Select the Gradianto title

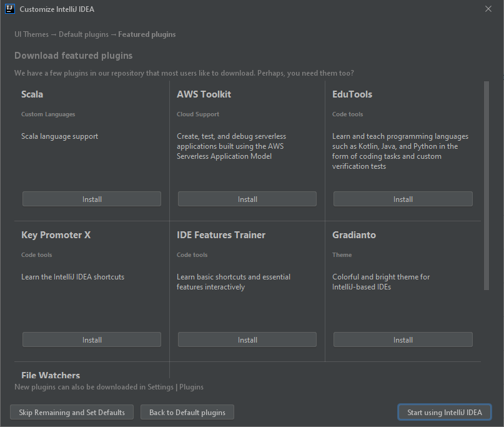click(x=354, y=235)
